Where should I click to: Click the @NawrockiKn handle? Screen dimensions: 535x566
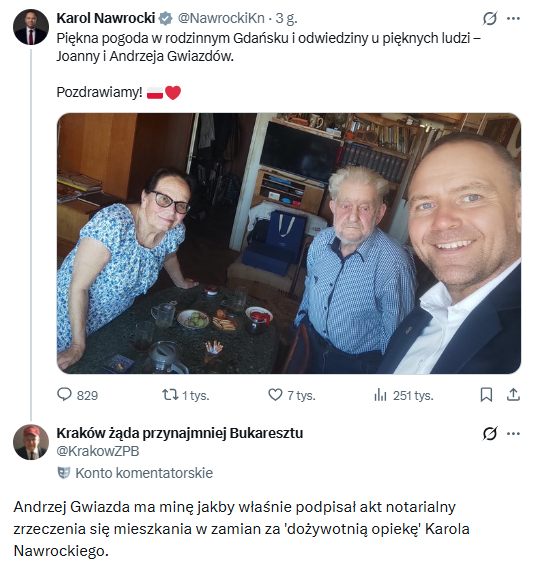point(221,18)
